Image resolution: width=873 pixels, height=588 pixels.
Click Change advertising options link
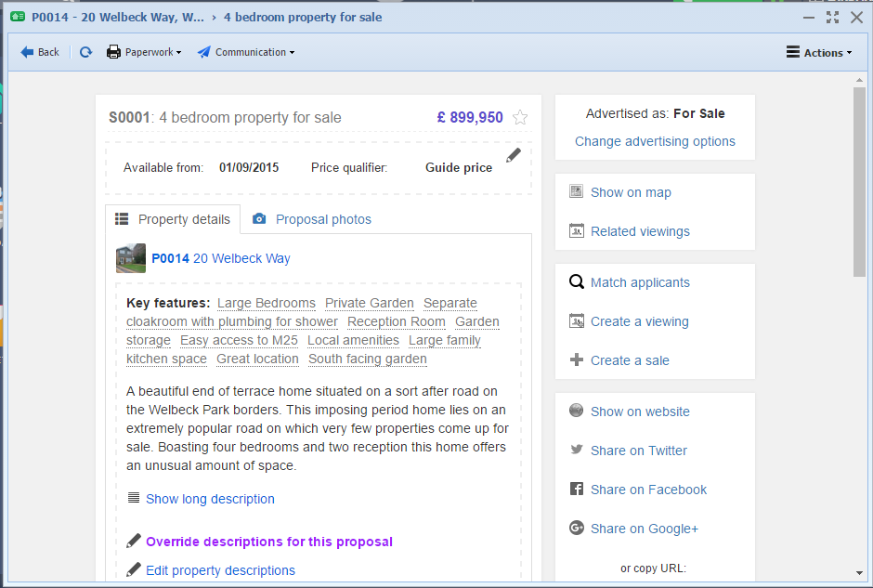(655, 141)
